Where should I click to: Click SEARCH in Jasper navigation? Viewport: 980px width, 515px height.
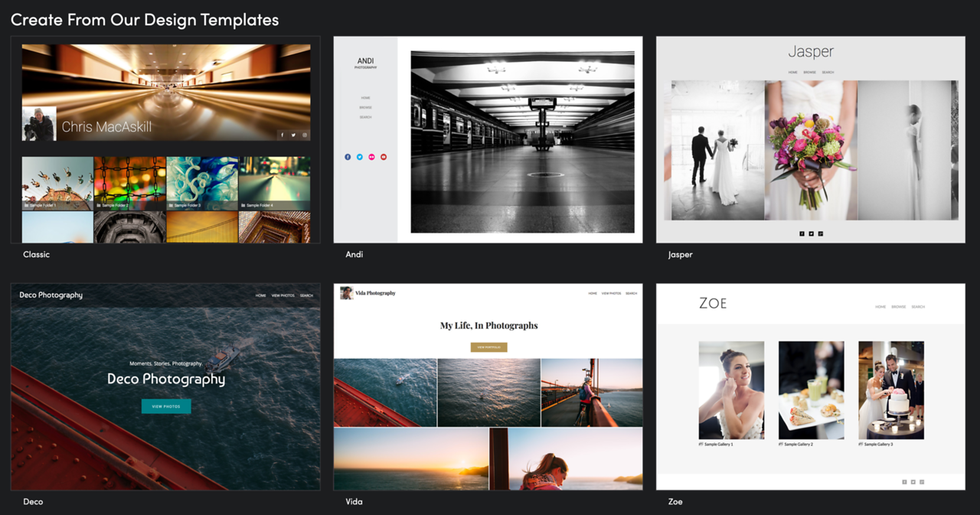coord(828,73)
